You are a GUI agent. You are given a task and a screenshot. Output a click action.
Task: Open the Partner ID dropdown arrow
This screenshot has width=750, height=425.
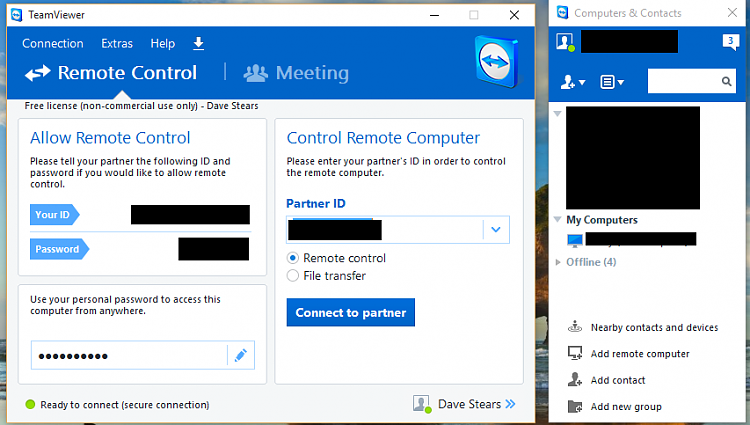(x=496, y=229)
